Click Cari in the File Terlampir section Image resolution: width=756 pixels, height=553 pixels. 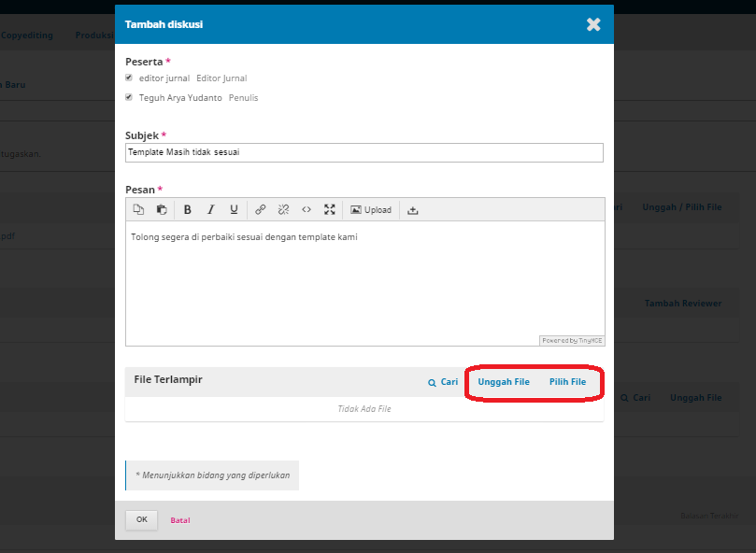pyautogui.click(x=443, y=382)
